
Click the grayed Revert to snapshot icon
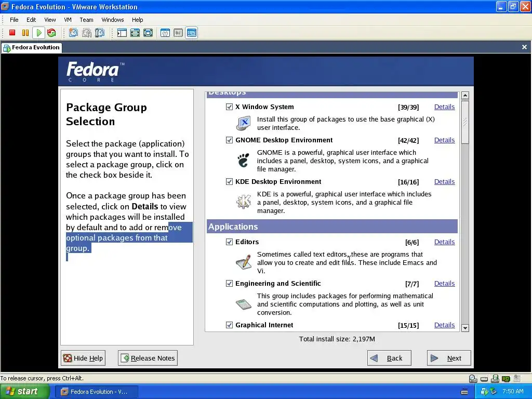point(87,33)
